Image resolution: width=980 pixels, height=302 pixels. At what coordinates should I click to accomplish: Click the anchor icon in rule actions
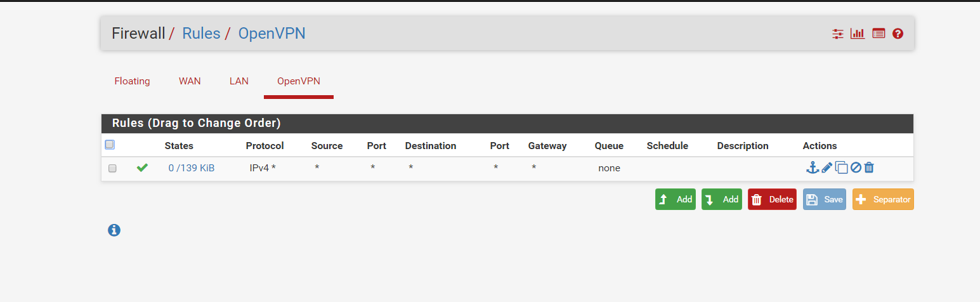(x=812, y=167)
